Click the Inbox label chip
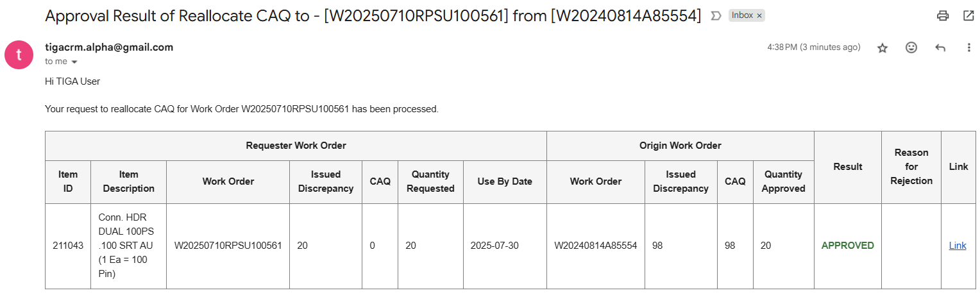This screenshot has width=980, height=295. [x=743, y=15]
